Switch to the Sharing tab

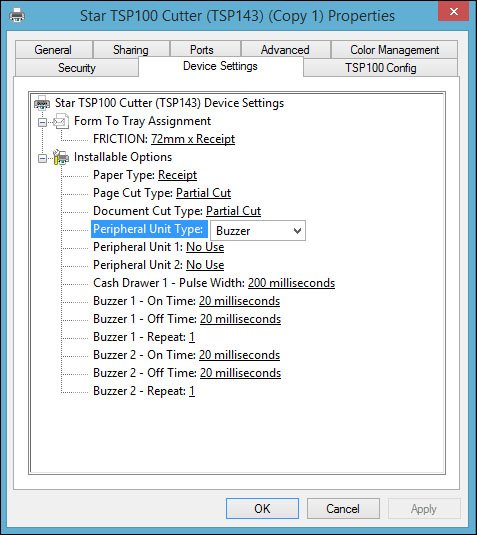pyautogui.click(x=131, y=50)
